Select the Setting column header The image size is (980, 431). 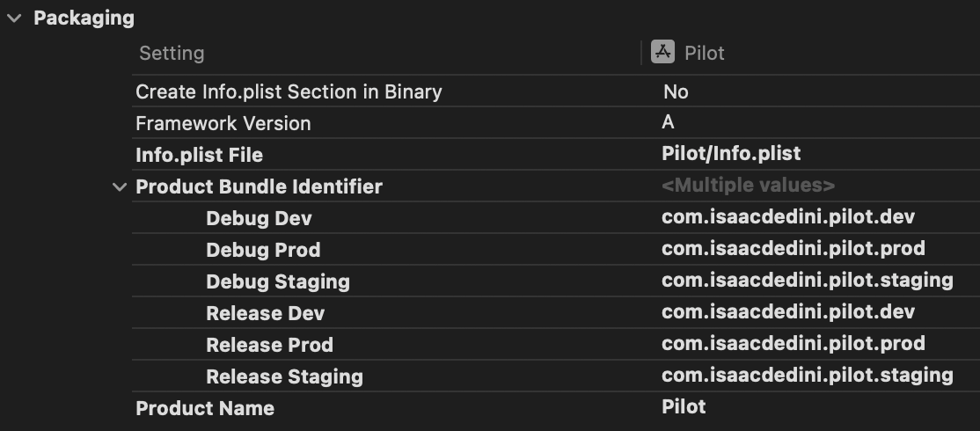[x=172, y=54]
